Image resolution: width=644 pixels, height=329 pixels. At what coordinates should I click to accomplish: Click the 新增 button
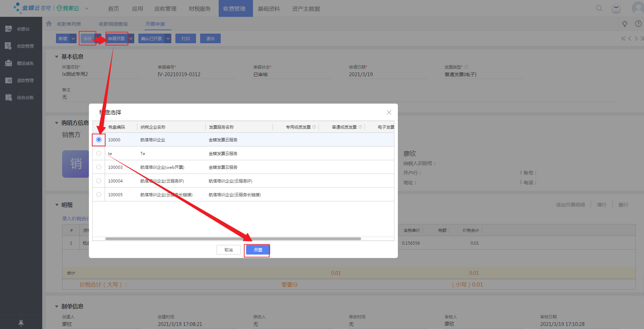tap(63, 39)
